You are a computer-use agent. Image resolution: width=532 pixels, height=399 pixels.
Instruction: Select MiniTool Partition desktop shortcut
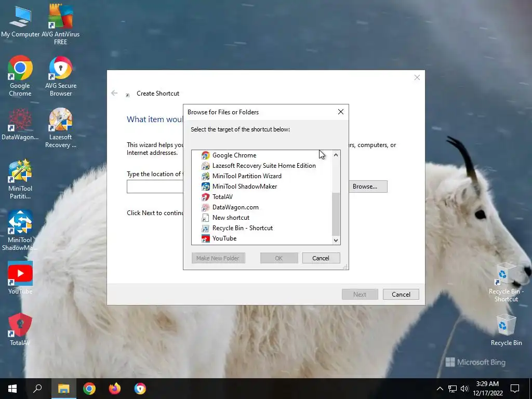click(x=20, y=179)
